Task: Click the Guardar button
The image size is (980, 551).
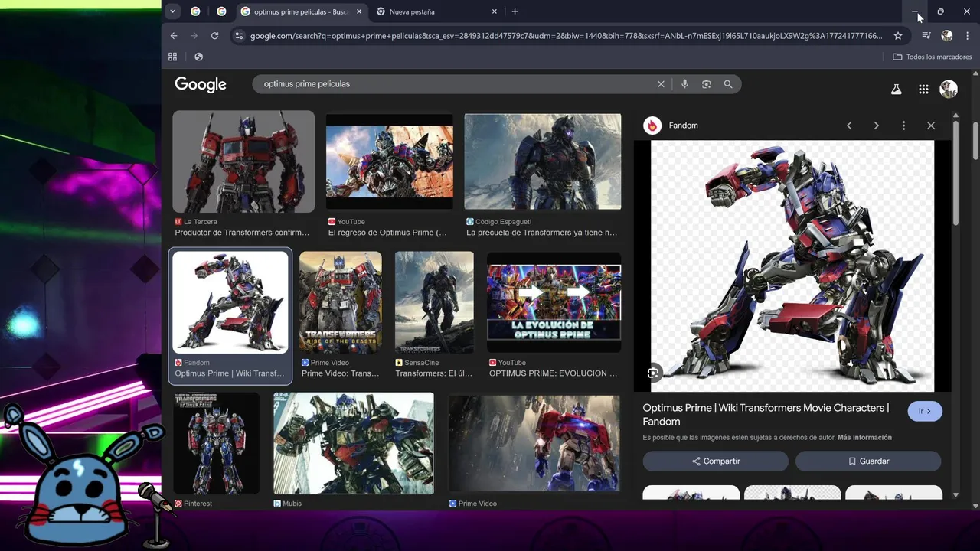Action: click(x=867, y=461)
